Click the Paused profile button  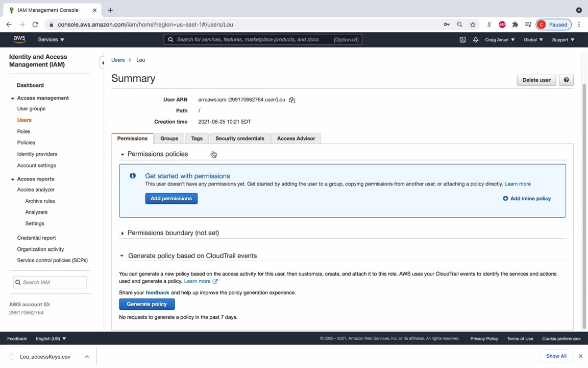tap(553, 25)
